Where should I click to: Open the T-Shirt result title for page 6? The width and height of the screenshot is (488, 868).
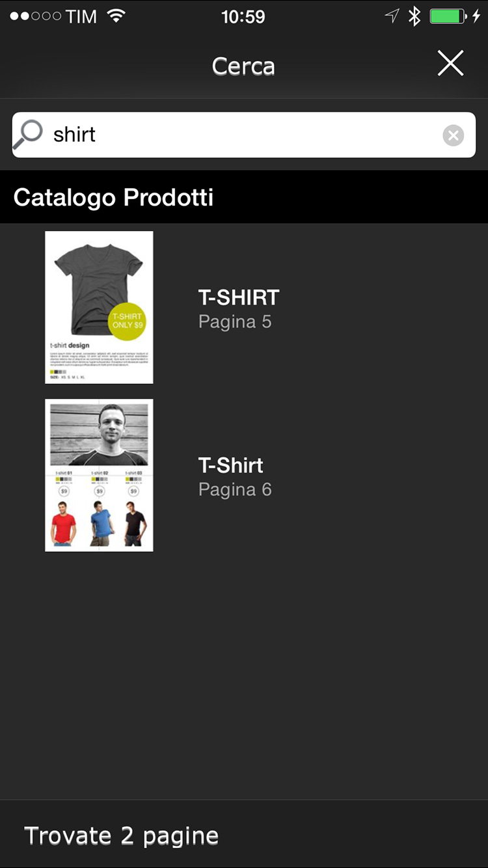pos(231,465)
